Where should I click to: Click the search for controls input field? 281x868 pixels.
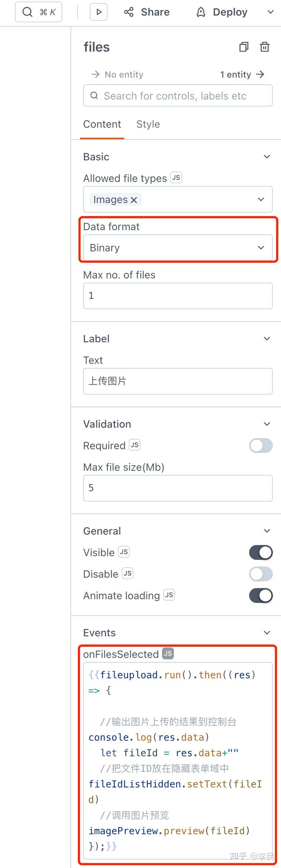177,95
